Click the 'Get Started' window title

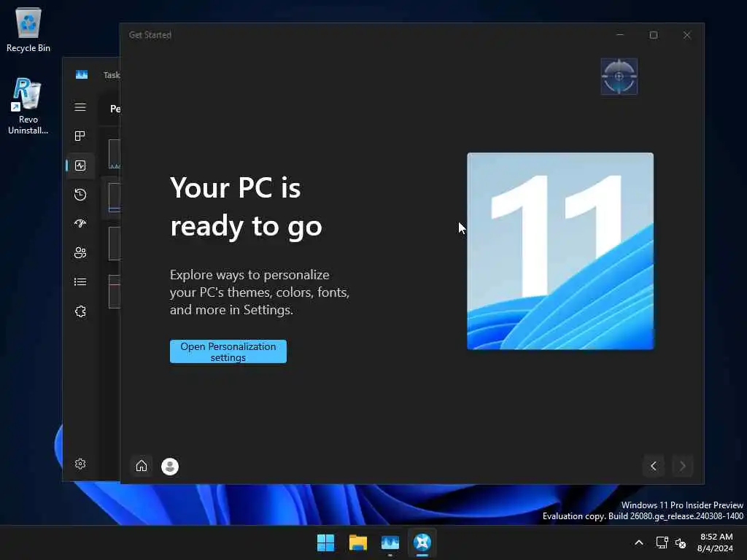point(150,35)
